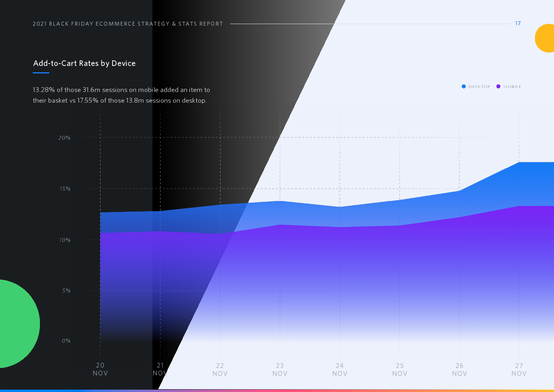Select the 27 NOV x-axis date
The width and height of the screenshot is (554, 392).
519,369
